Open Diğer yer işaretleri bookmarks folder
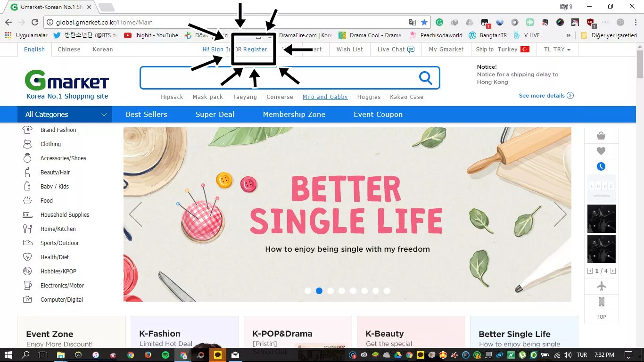This screenshot has height=362, width=644. point(609,35)
